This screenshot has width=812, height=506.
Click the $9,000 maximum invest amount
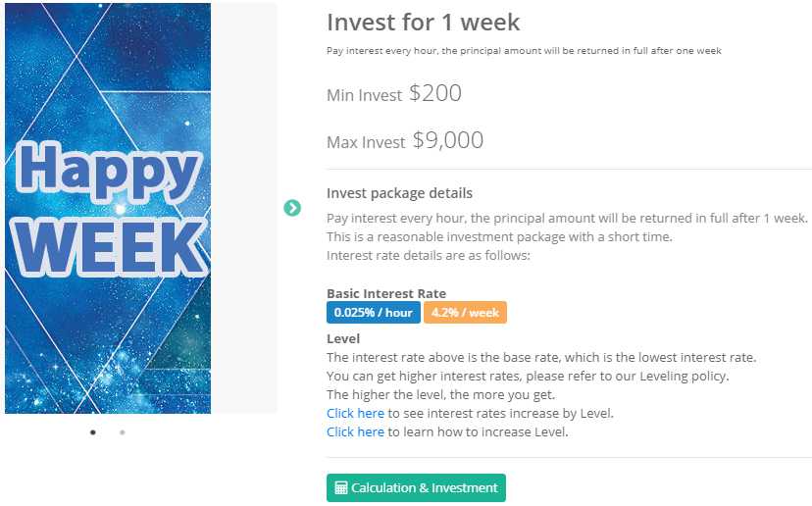448,141
